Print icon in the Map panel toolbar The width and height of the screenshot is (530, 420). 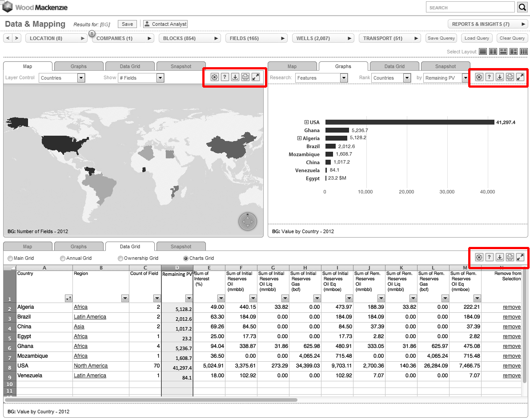[x=246, y=77]
